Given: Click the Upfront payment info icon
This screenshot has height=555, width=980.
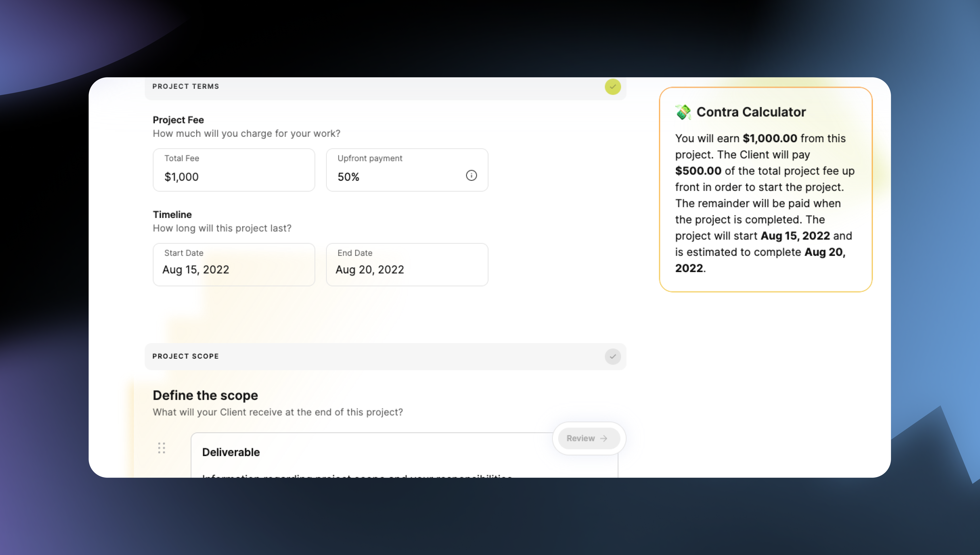Looking at the screenshot, I should (x=471, y=175).
